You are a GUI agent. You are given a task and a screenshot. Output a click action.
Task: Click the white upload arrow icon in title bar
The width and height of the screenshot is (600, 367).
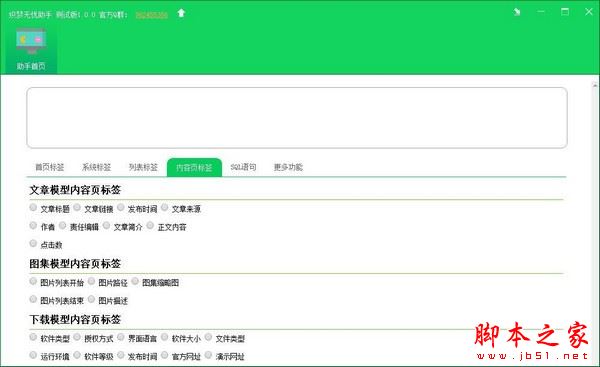click(181, 13)
